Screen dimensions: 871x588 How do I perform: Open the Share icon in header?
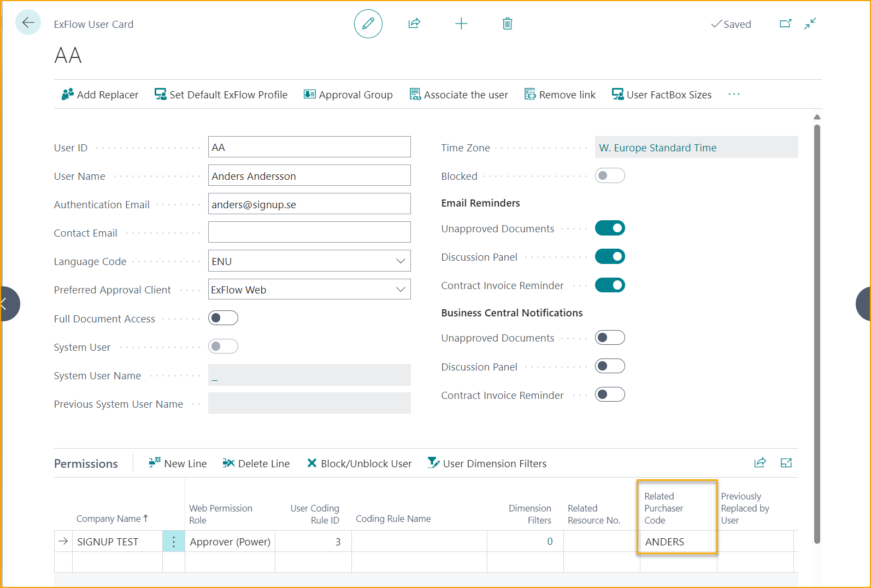(x=414, y=23)
